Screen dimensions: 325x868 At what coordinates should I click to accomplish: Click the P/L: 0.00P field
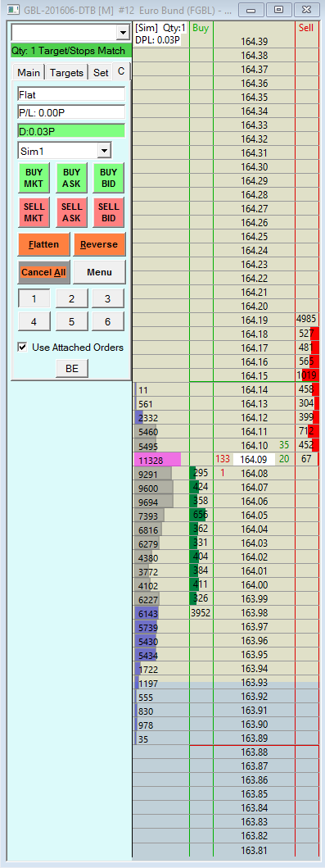[71, 112]
